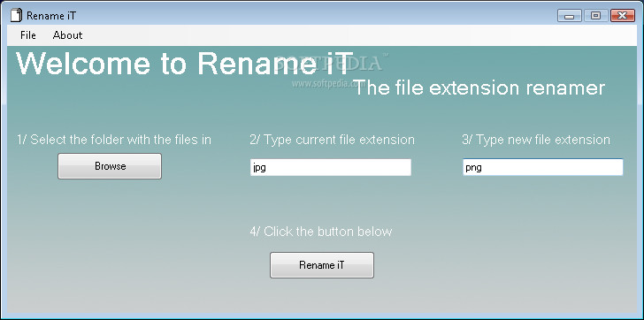Click the Rename iT button
This screenshot has width=644, height=320.
point(322,265)
